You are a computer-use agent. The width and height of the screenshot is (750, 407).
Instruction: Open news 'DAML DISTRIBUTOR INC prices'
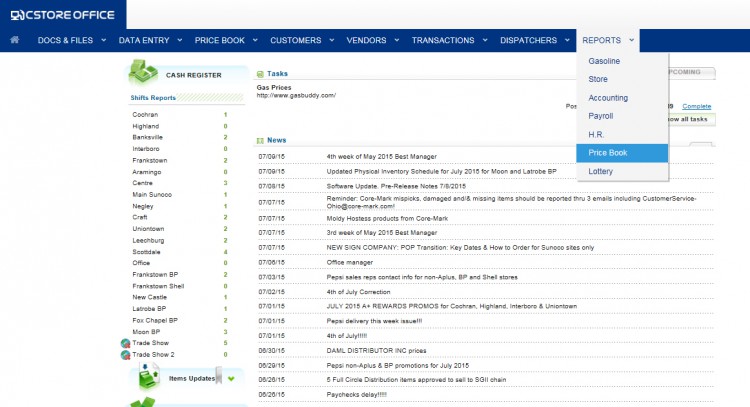[376, 351]
